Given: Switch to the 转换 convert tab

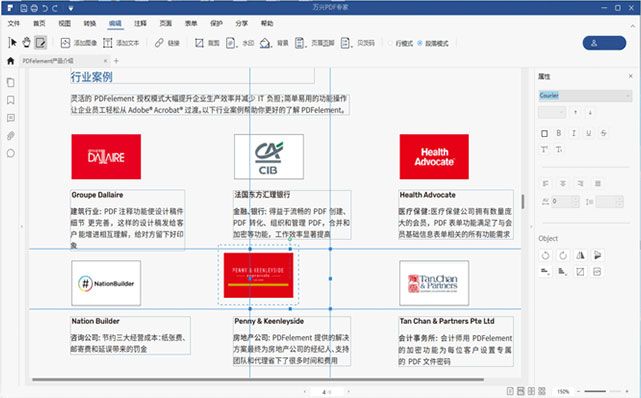Looking at the screenshot, I should [90, 23].
